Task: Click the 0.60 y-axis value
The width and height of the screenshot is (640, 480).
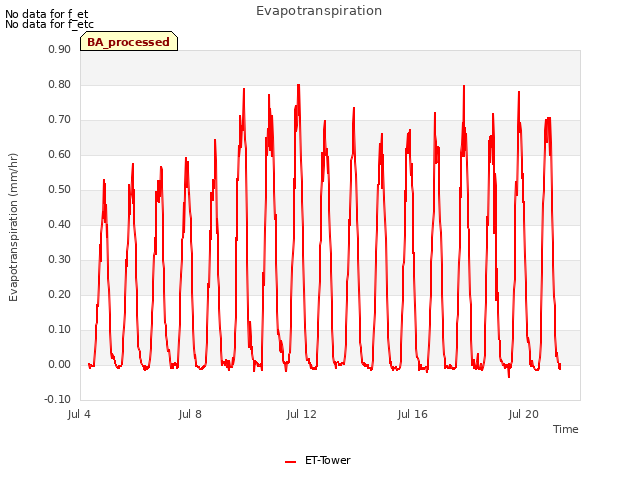Action: [x=59, y=155]
